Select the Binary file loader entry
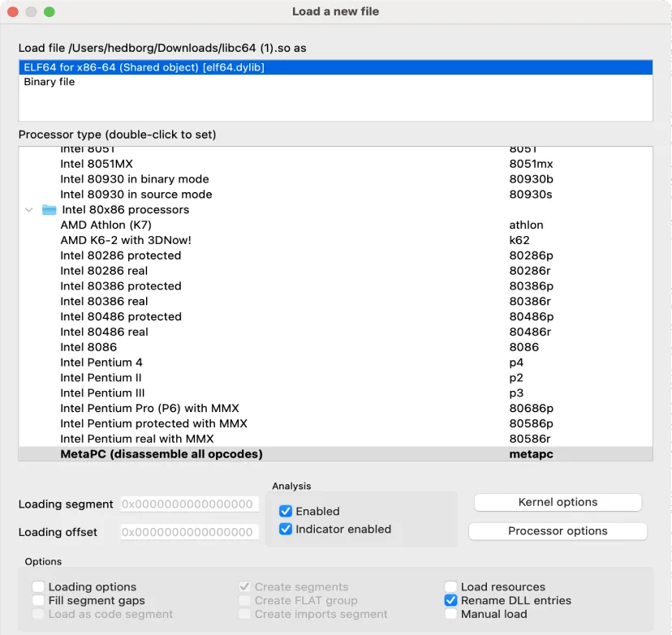Image resolution: width=672 pixels, height=635 pixels. (x=335, y=82)
